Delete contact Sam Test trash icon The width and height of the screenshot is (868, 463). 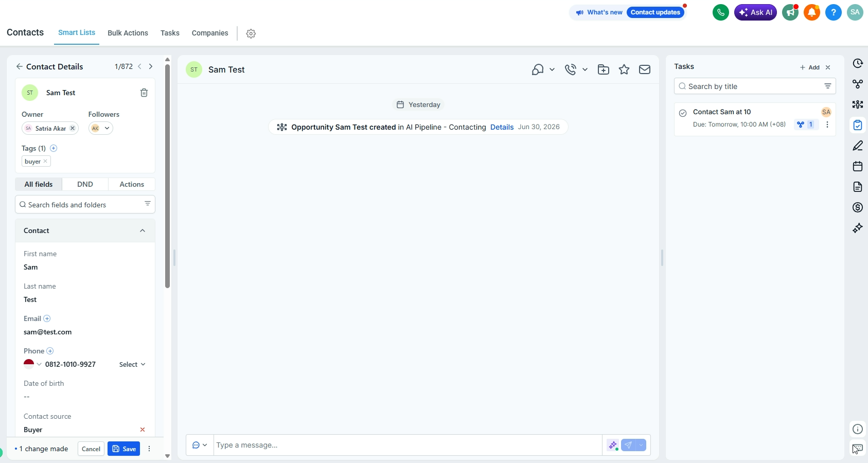coord(144,93)
